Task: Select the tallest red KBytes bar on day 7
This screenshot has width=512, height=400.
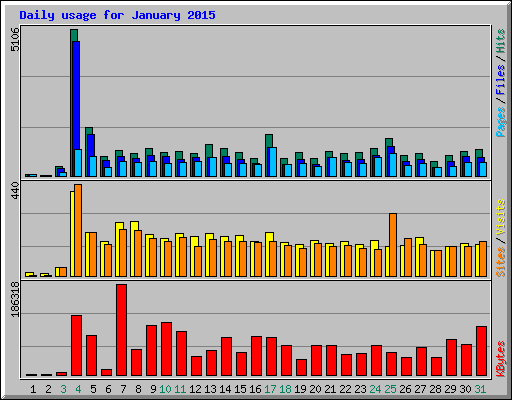Action: [122, 330]
